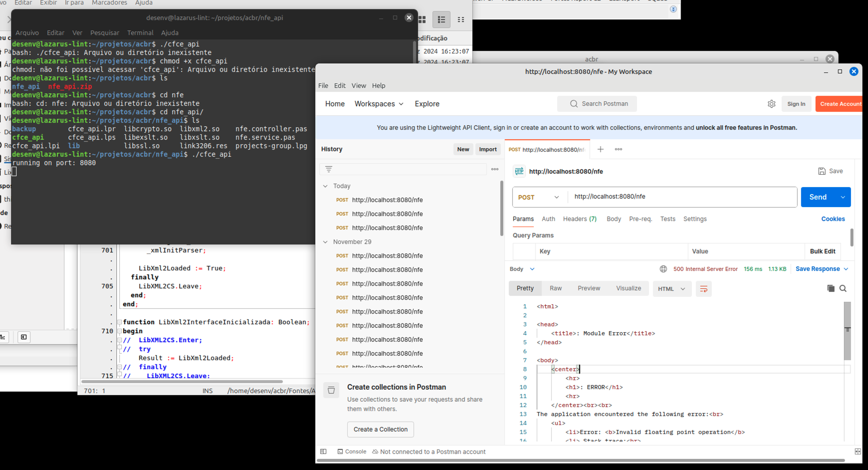Add a new request tab with plus
This screenshot has width=868, height=470.
(x=601, y=149)
